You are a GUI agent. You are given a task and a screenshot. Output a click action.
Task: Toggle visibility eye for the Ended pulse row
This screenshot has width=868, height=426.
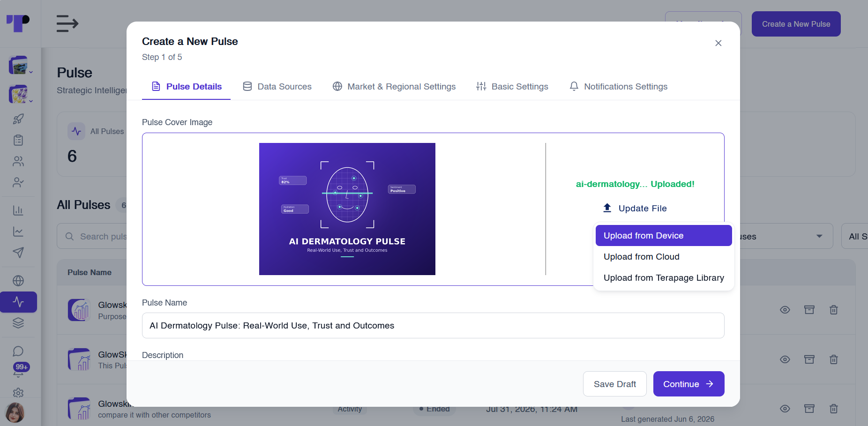click(x=785, y=409)
